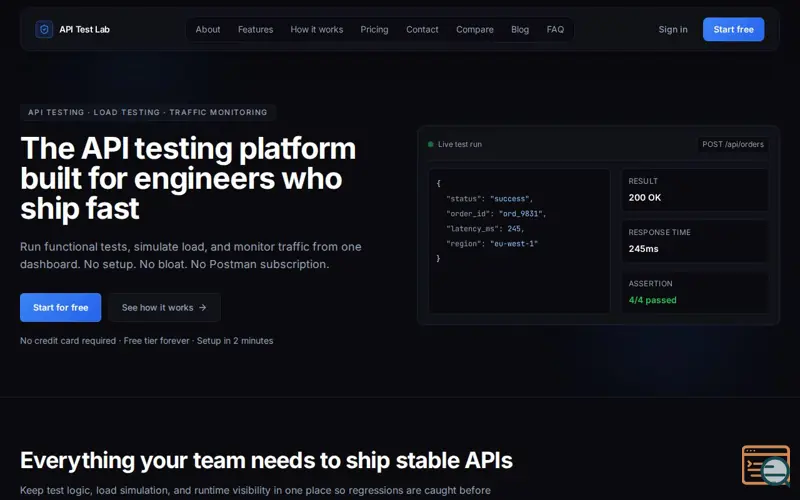This screenshot has height=500, width=800.
Task: Click the API TESTING · LOAD TESTING tagline badge
Action: [x=148, y=112]
